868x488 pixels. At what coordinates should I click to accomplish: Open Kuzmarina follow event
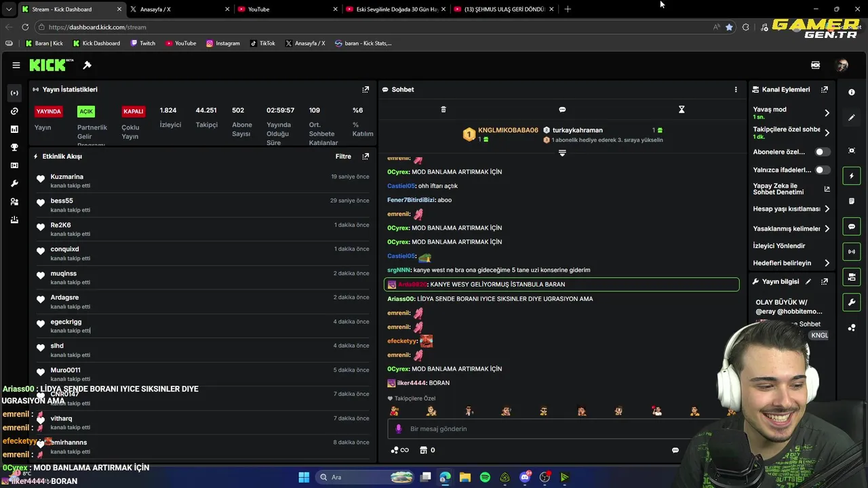coord(203,181)
